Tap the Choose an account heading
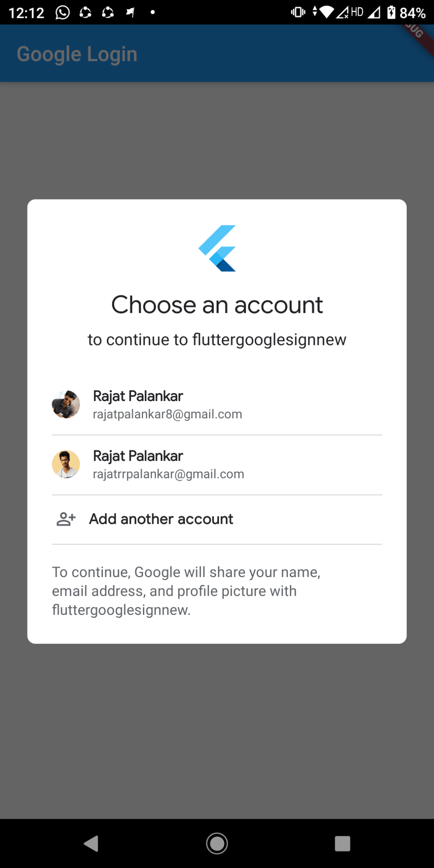This screenshot has height=868, width=434. pyautogui.click(x=217, y=305)
